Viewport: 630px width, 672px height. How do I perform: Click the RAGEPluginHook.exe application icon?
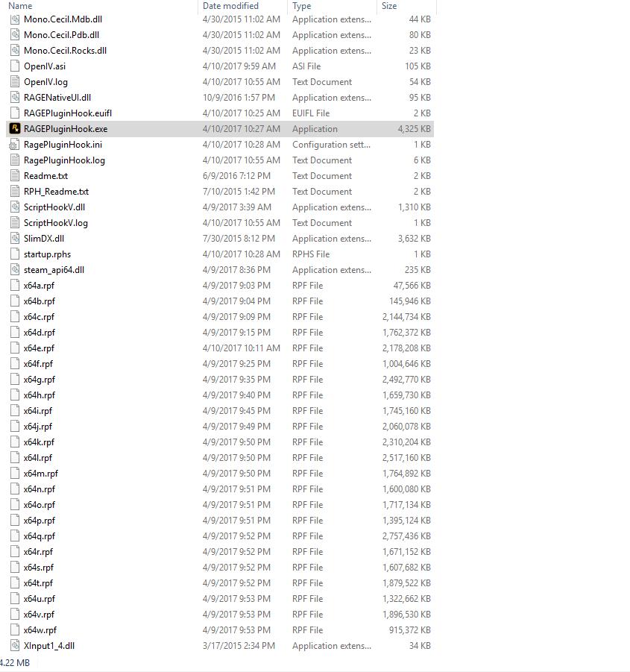[15, 128]
